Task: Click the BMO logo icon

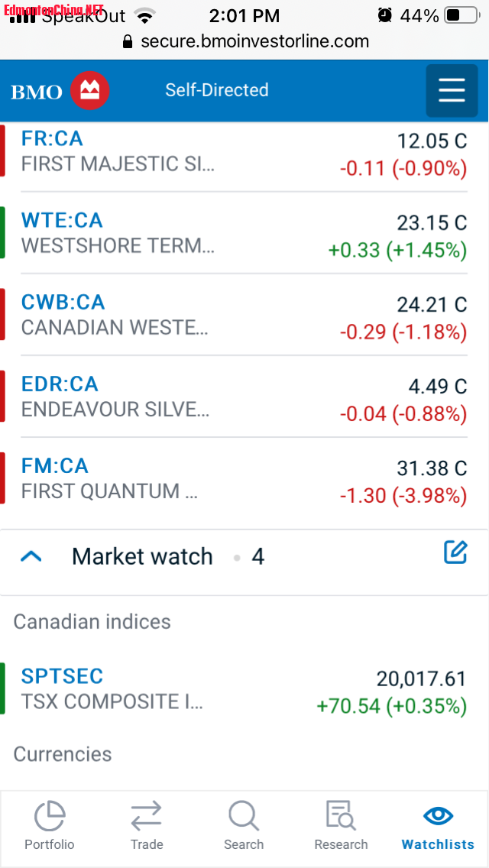Action: click(90, 91)
